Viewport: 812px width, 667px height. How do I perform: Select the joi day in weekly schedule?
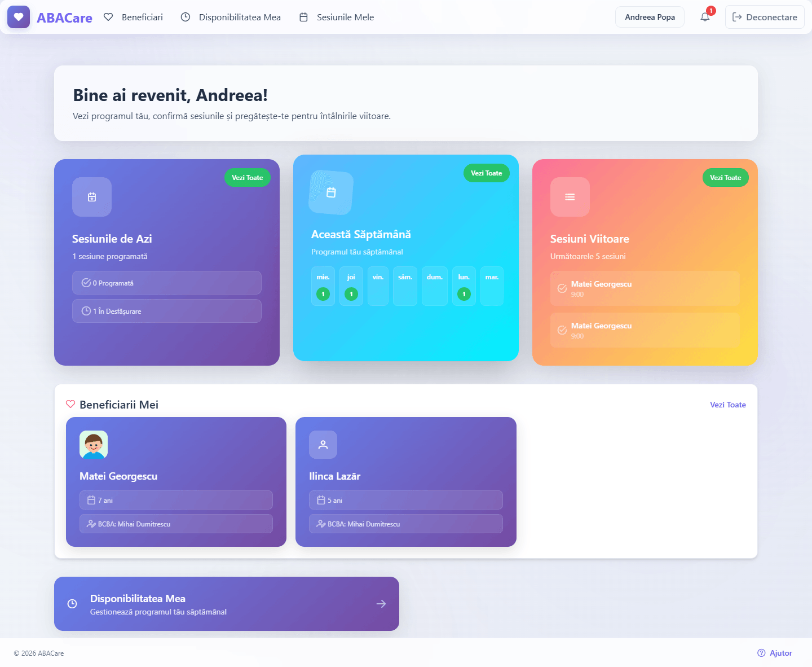coord(351,286)
